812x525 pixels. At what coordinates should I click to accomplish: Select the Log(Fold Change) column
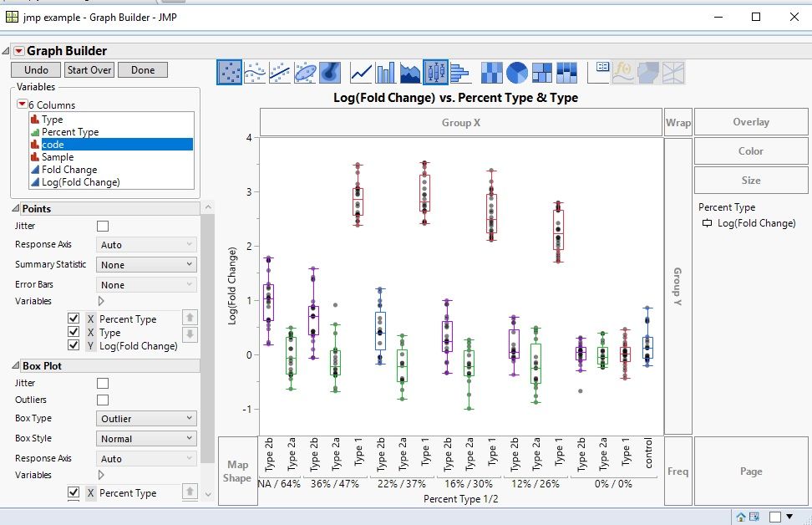coord(111,182)
